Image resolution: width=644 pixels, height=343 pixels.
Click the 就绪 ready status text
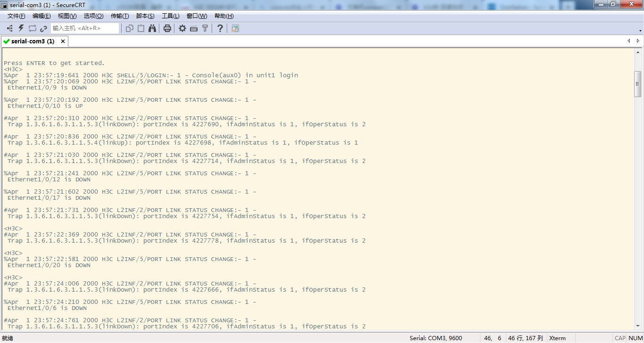click(8, 338)
